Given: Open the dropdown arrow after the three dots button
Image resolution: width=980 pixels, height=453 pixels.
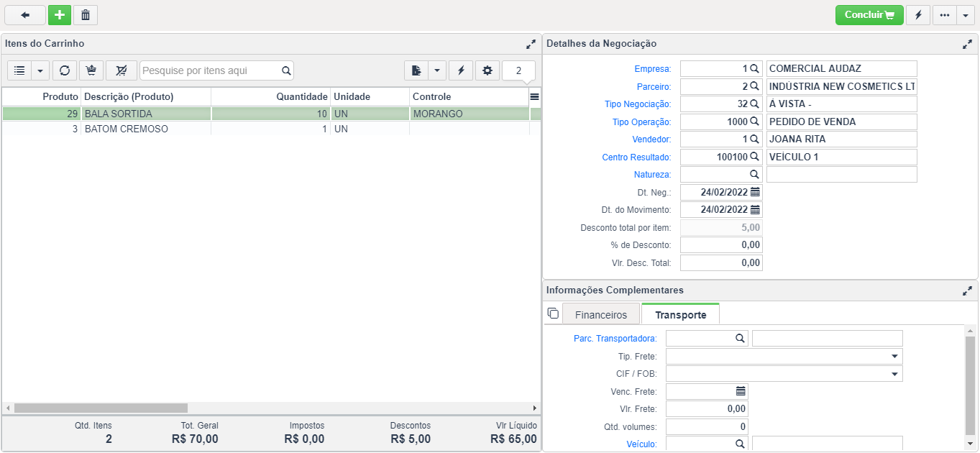Looking at the screenshot, I should point(965,14).
